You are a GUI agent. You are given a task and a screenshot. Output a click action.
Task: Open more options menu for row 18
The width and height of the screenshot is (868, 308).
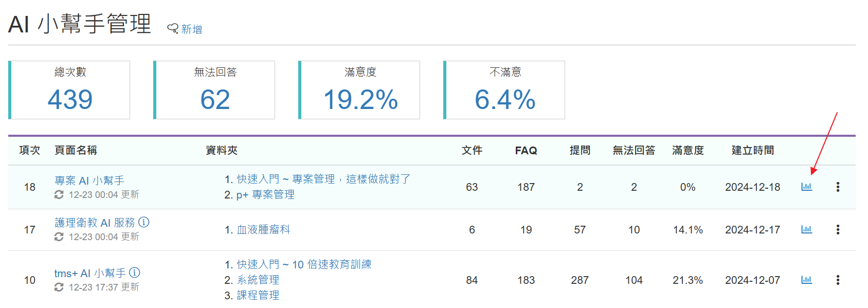point(838,187)
